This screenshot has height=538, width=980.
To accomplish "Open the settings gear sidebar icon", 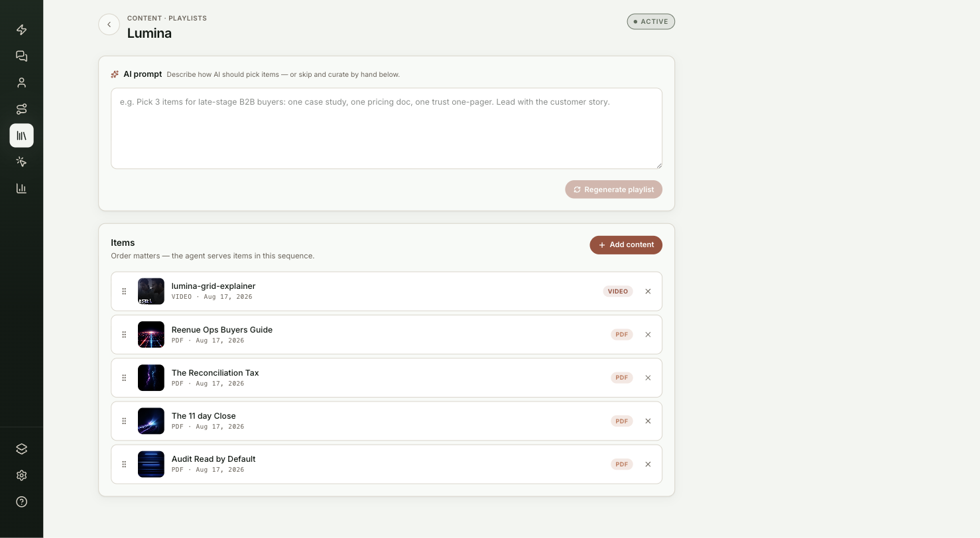I will [21, 476].
